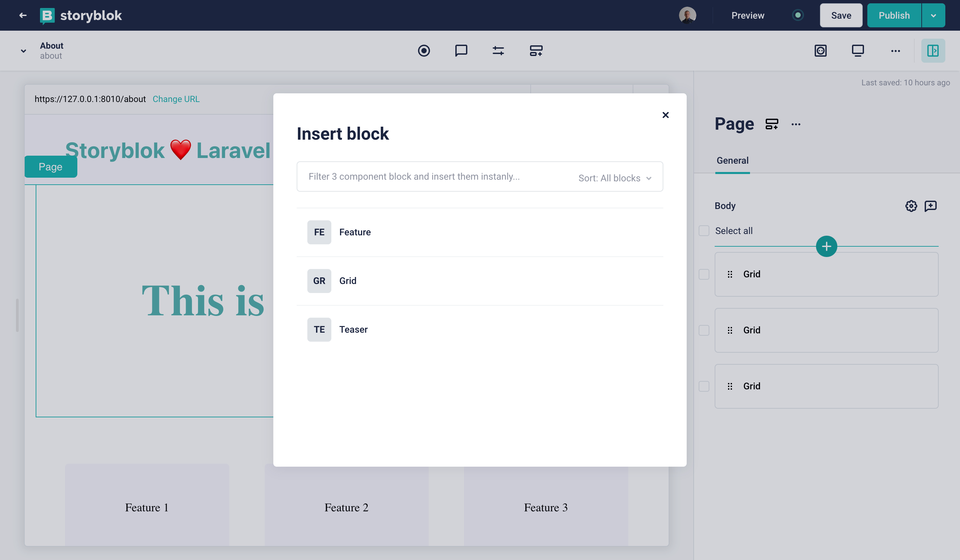Click the Last saved: 10 hours ago text
The width and height of the screenshot is (960, 560).
click(906, 83)
